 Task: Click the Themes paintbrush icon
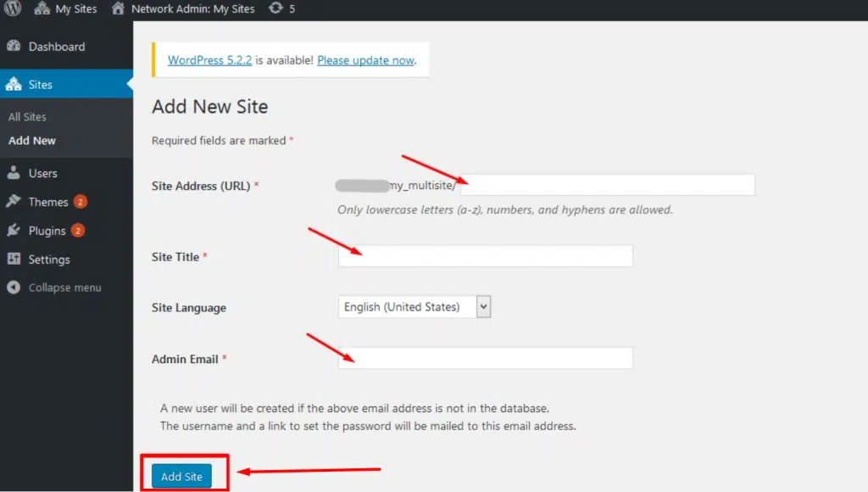coord(14,201)
